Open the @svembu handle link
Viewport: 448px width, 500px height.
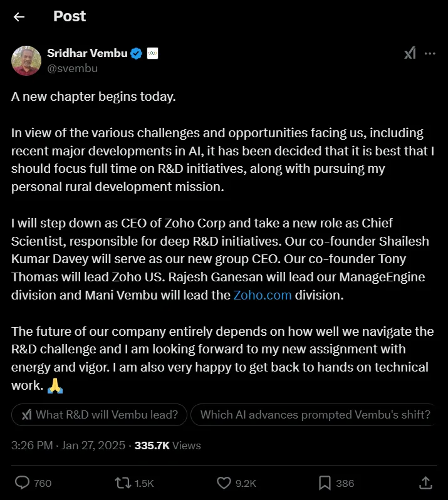pyautogui.click(x=73, y=68)
